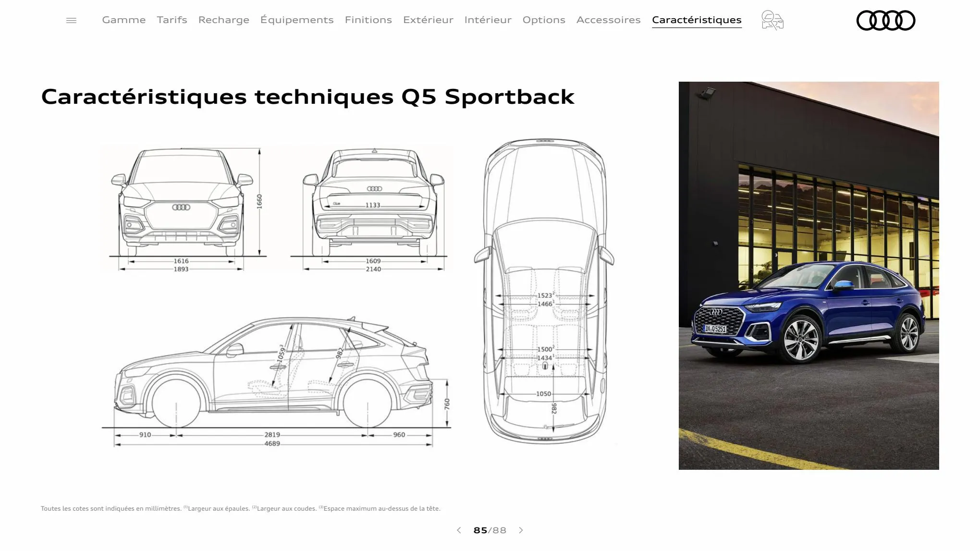Go to Accessoires section

point(609,20)
